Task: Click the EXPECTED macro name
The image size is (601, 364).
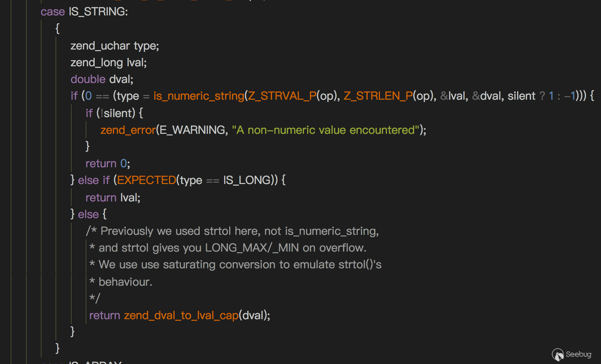Action: tap(146, 180)
